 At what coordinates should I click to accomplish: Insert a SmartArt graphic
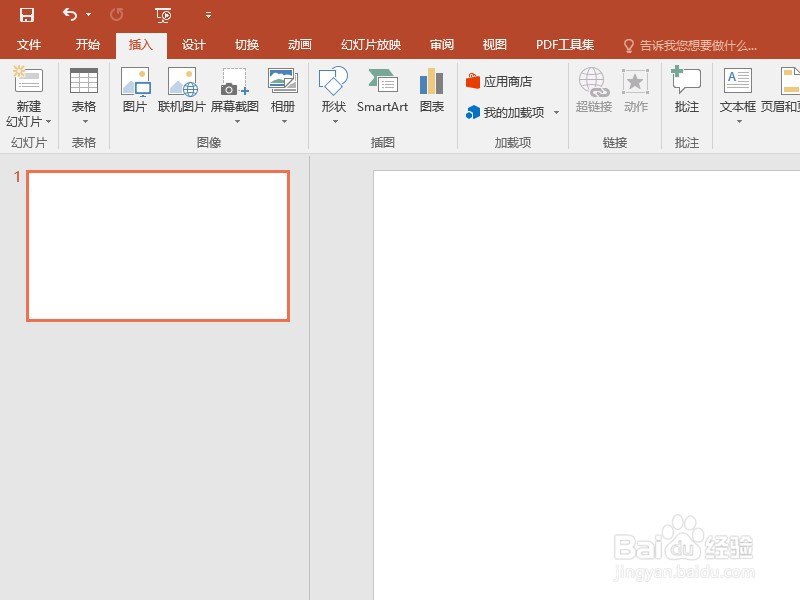coord(383,90)
